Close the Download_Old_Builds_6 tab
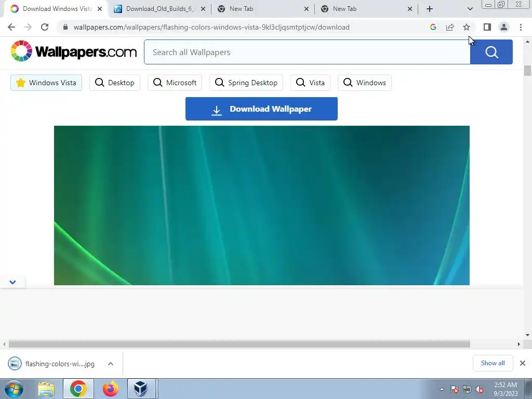Screen dimensions: 532x399 [x=203, y=9]
